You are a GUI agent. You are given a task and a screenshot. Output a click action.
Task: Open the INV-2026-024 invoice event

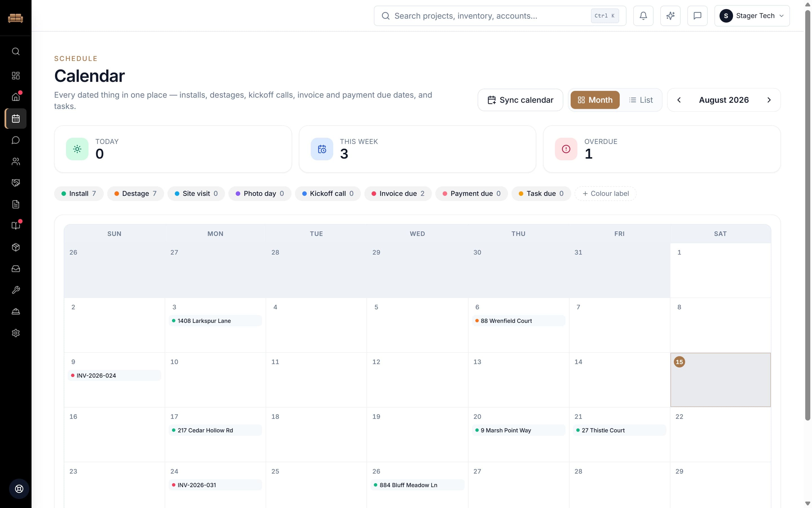click(114, 375)
